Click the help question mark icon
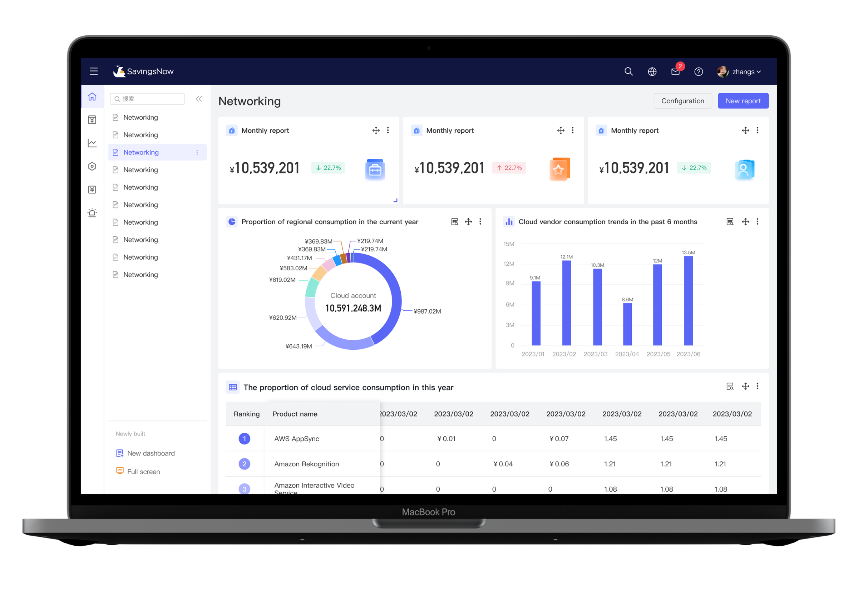Screen dimensions: 868x595 pyautogui.click(x=699, y=72)
